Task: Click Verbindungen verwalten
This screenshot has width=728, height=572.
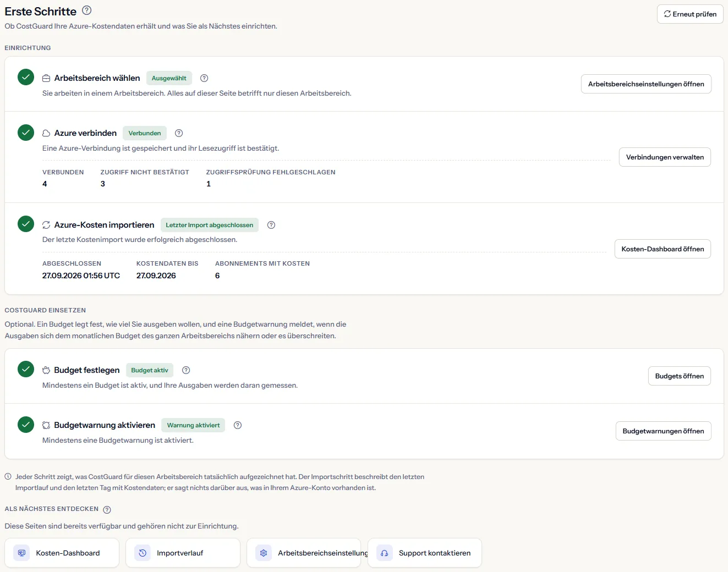Action: (665, 157)
